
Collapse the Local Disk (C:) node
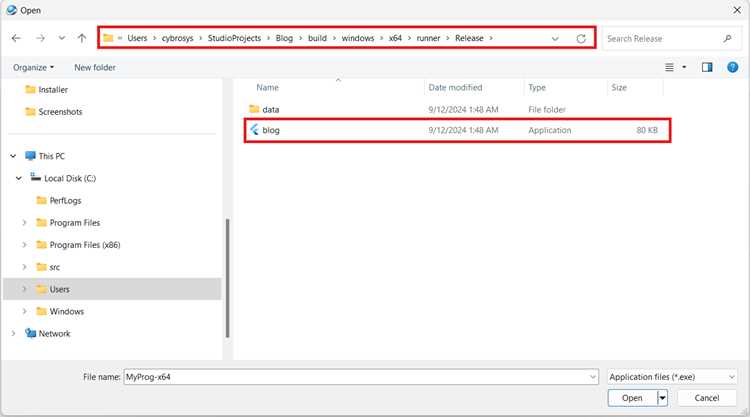[x=19, y=178]
